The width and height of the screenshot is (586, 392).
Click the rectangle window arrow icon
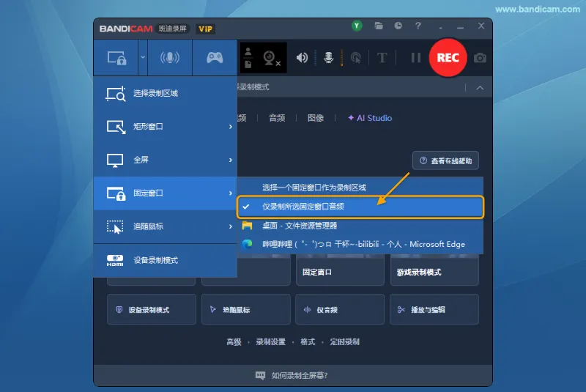coord(116,127)
